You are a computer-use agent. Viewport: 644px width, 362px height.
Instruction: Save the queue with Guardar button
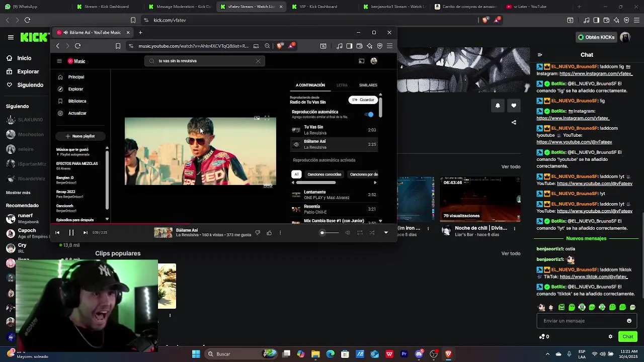363,100
